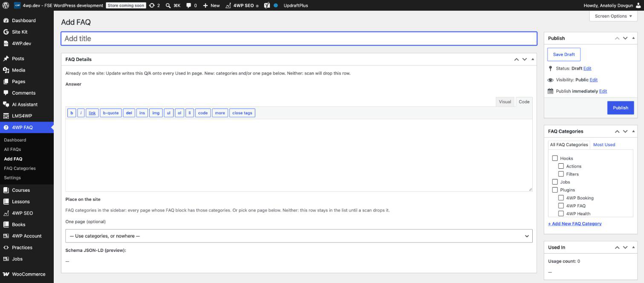Move FAQ Details box down
The image size is (644, 283).
tap(525, 59)
